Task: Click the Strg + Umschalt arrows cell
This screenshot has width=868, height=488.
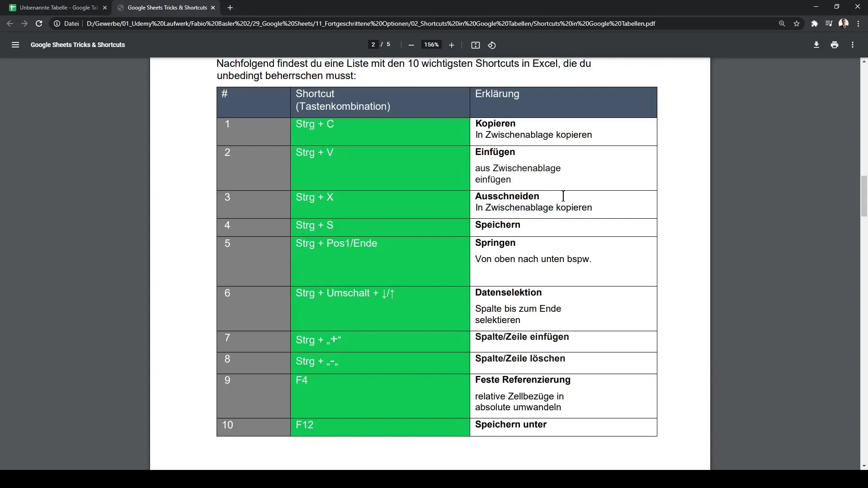Action: [x=380, y=309]
